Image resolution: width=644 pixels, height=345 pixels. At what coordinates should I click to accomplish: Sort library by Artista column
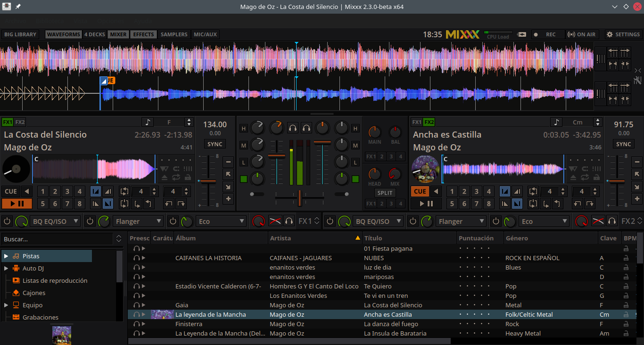[315, 238]
